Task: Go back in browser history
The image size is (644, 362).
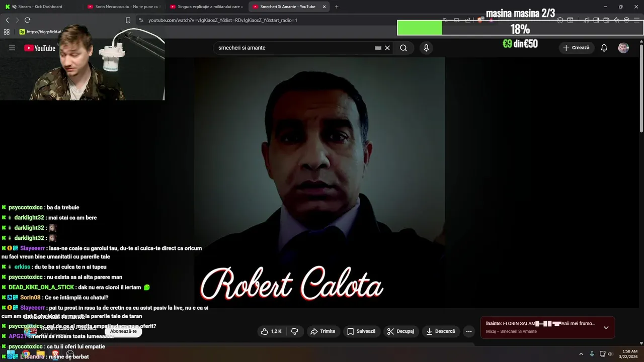Action: 7,20
